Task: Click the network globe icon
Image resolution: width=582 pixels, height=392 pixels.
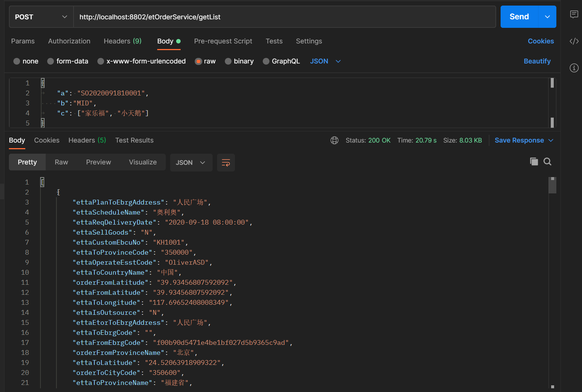Action: click(x=334, y=140)
